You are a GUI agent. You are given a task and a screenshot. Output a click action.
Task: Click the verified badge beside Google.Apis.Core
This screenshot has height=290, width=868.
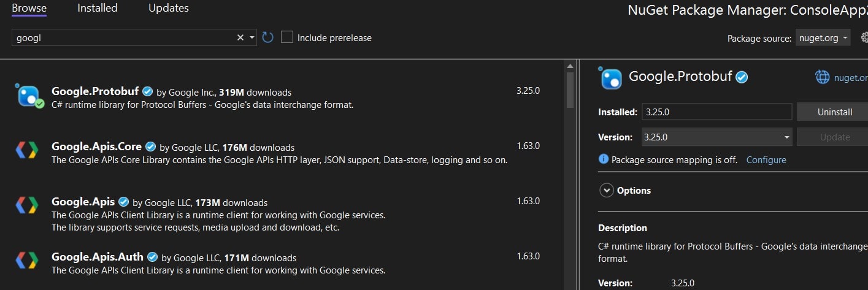click(151, 147)
